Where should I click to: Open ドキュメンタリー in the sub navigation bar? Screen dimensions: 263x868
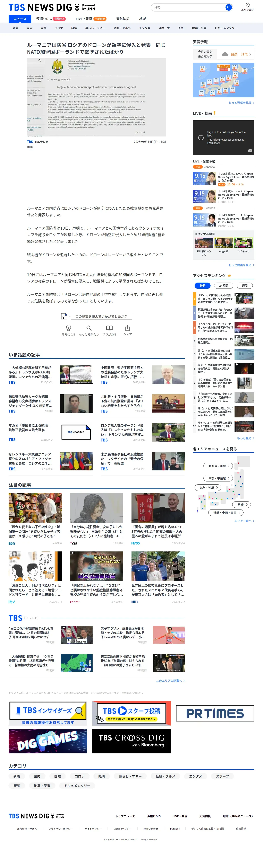click(x=226, y=28)
